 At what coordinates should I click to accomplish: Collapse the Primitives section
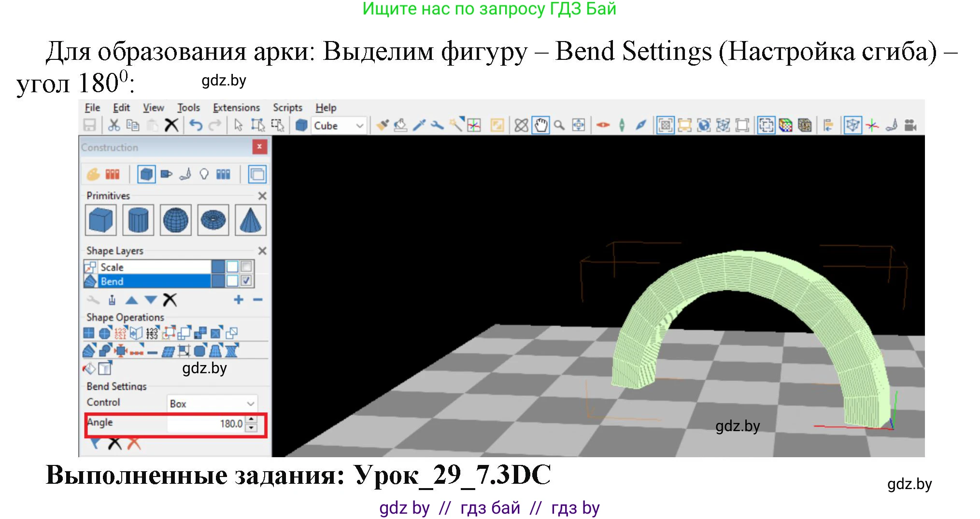(x=262, y=196)
